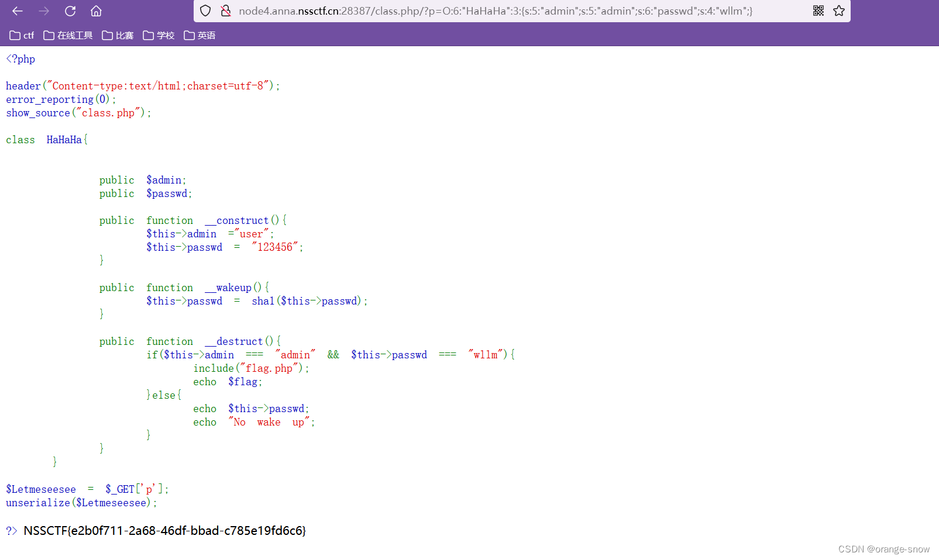Screen dimensions: 939x560
Task: Click the class HaHaHa declaration
Action: [47, 140]
